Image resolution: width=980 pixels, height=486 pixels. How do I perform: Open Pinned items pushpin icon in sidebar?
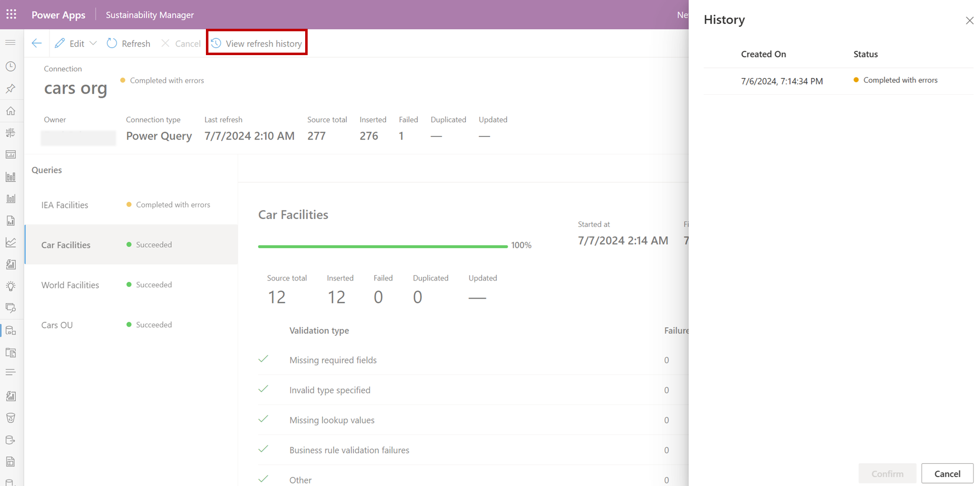[x=10, y=89]
